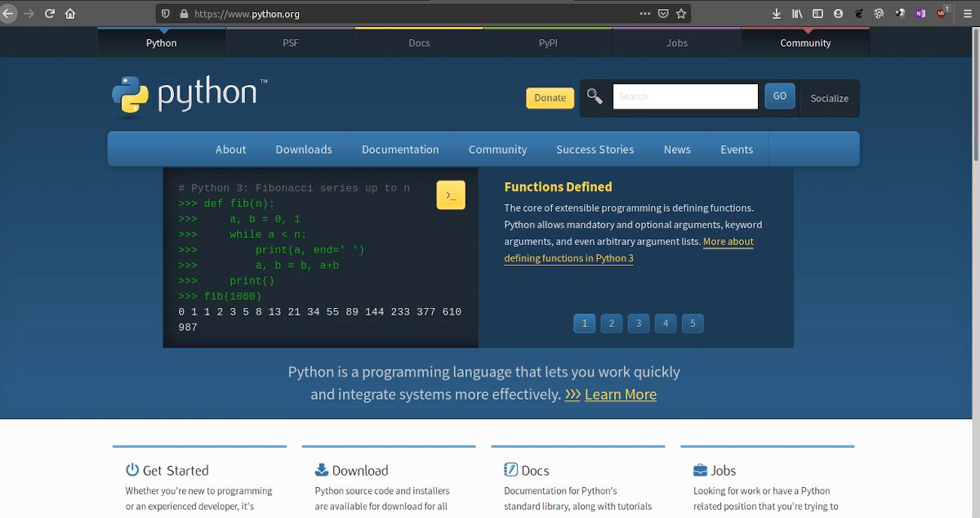Switch to the PyPI top tab
The width and height of the screenshot is (980, 518).
(548, 42)
